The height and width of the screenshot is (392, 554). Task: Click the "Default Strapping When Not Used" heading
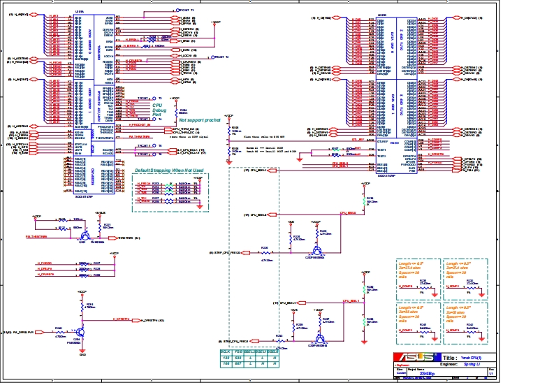click(x=168, y=170)
